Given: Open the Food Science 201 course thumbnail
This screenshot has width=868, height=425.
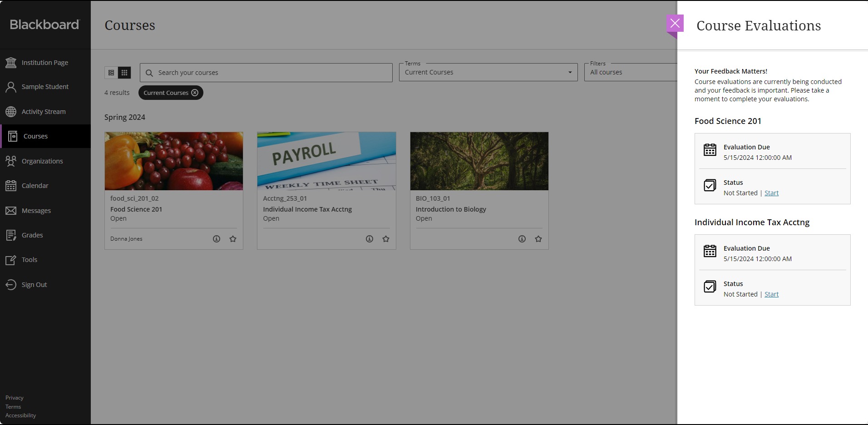Looking at the screenshot, I should point(174,161).
